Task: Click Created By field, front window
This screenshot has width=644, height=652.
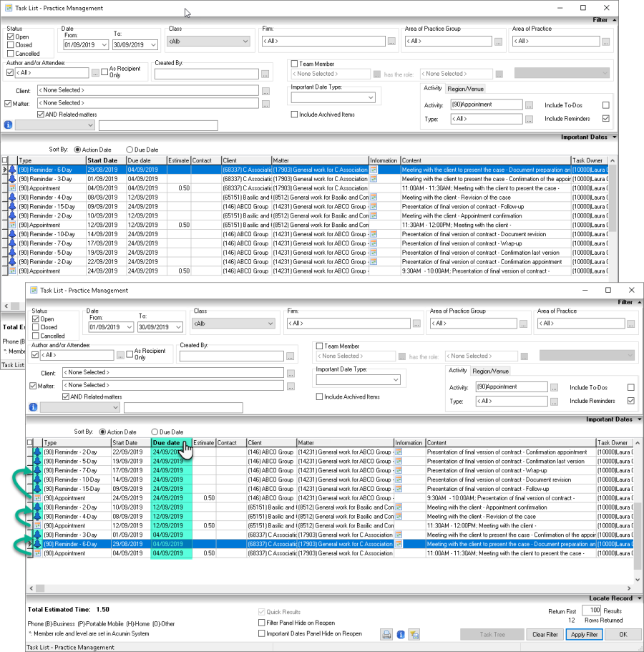Action: coord(232,356)
